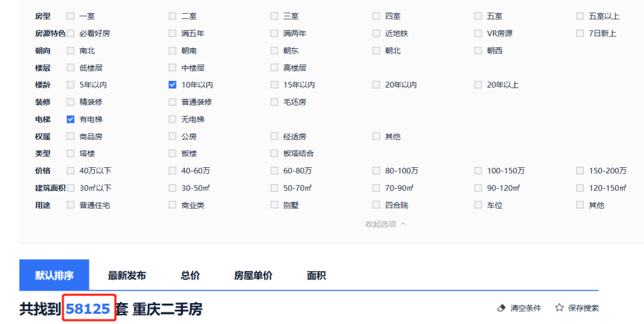Check the 四室 checkbox
Image resolution: width=644 pixels, height=324 pixels.
click(x=376, y=16)
